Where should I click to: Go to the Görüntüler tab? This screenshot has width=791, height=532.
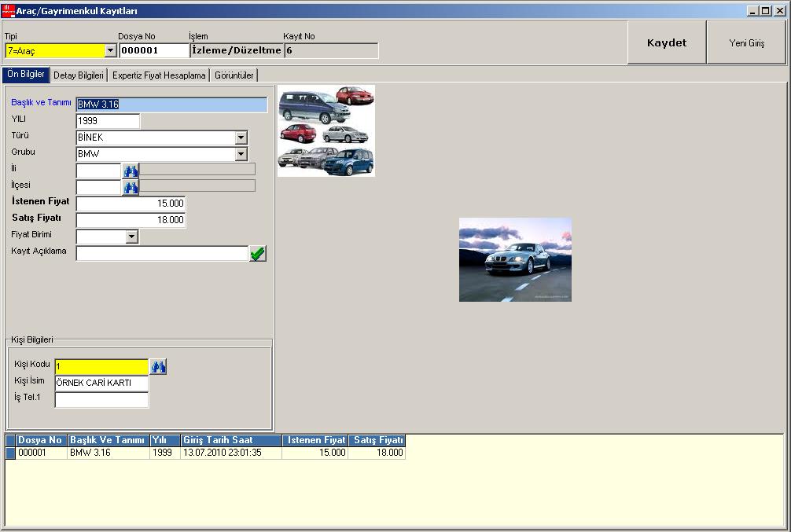[x=234, y=75]
